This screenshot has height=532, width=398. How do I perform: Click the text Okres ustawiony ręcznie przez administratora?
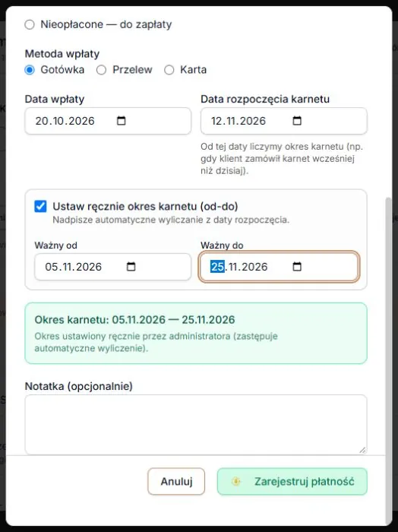(x=156, y=342)
